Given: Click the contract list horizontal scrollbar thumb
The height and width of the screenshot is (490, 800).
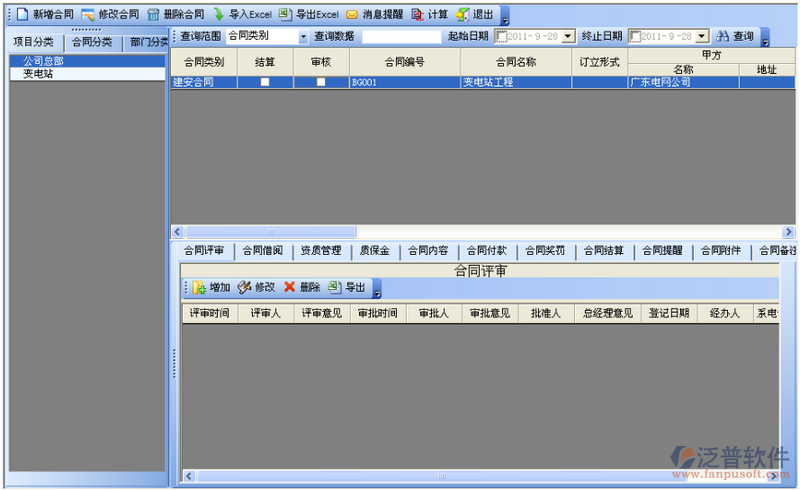Looking at the screenshot, I should tap(271, 232).
